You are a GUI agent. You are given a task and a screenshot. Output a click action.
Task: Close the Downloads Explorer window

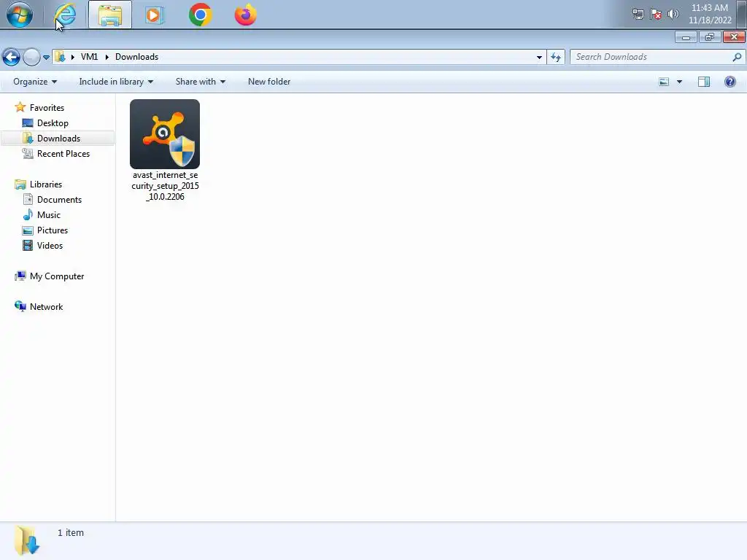pyautogui.click(x=734, y=37)
